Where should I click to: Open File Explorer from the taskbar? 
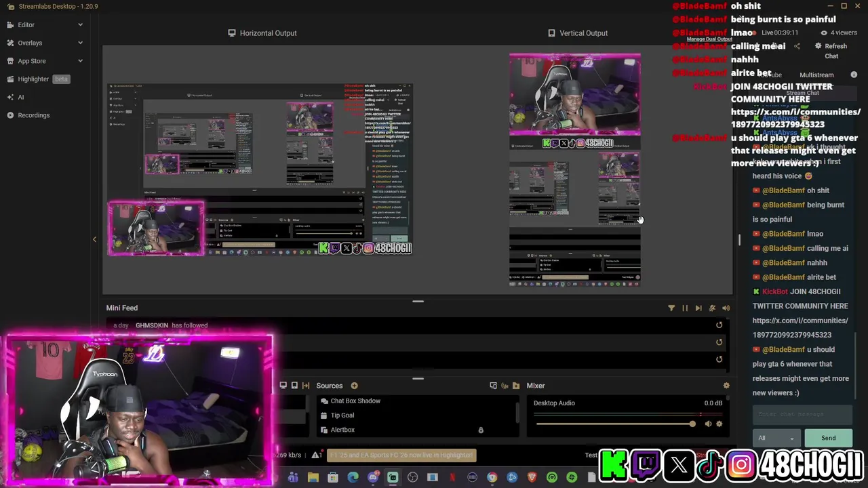coord(313,478)
